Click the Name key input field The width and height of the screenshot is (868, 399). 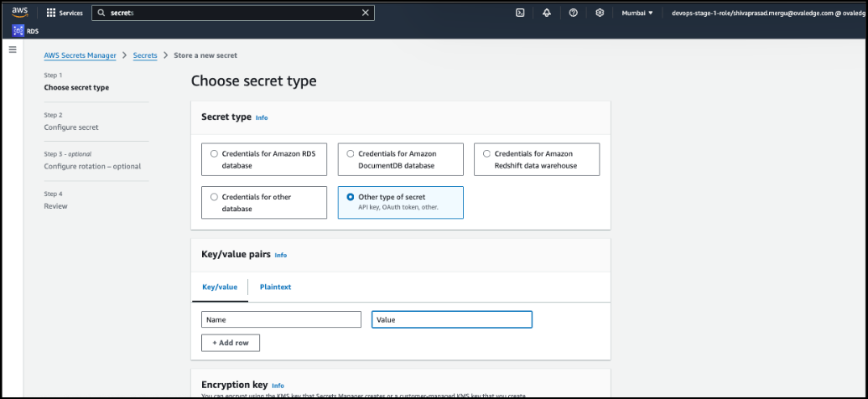pyautogui.click(x=281, y=319)
